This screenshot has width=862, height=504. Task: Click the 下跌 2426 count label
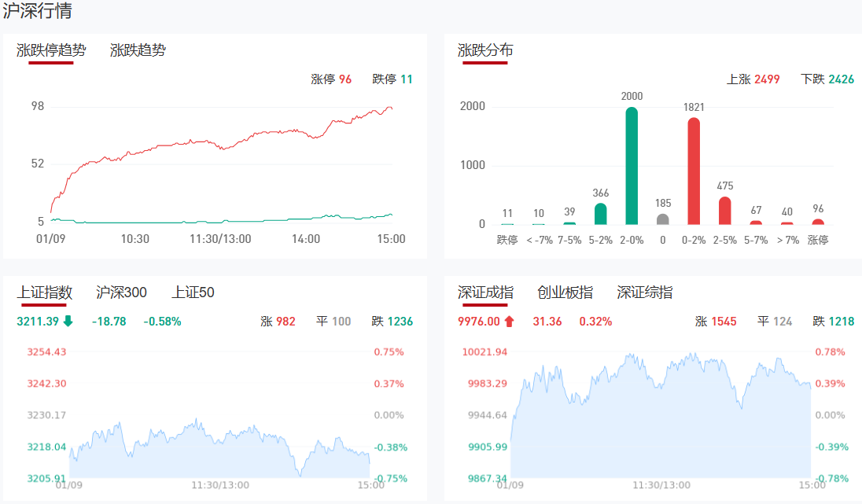click(x=827, y=79)
